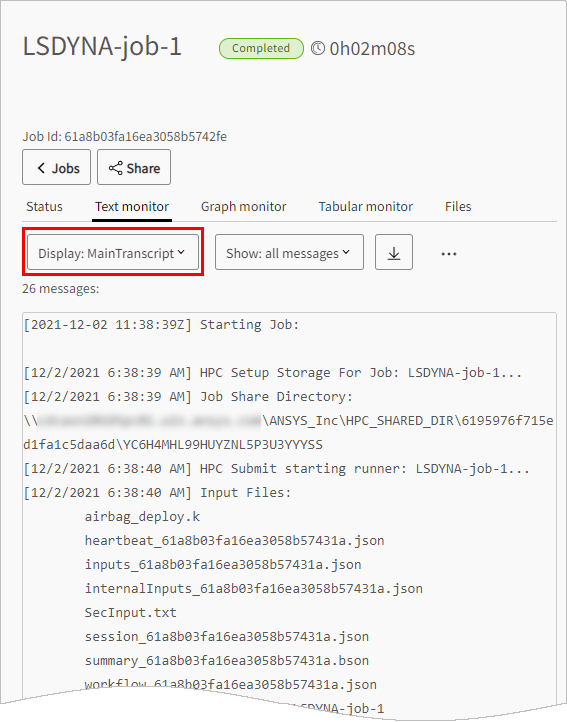Switch to the Status tab

[44, 207]
